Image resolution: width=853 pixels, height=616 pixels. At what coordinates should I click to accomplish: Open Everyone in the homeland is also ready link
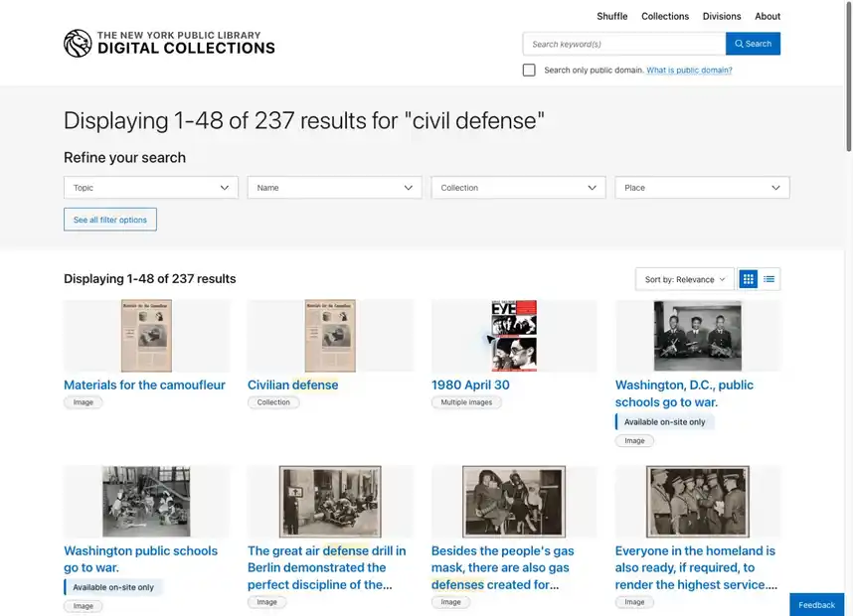point(696,567)
